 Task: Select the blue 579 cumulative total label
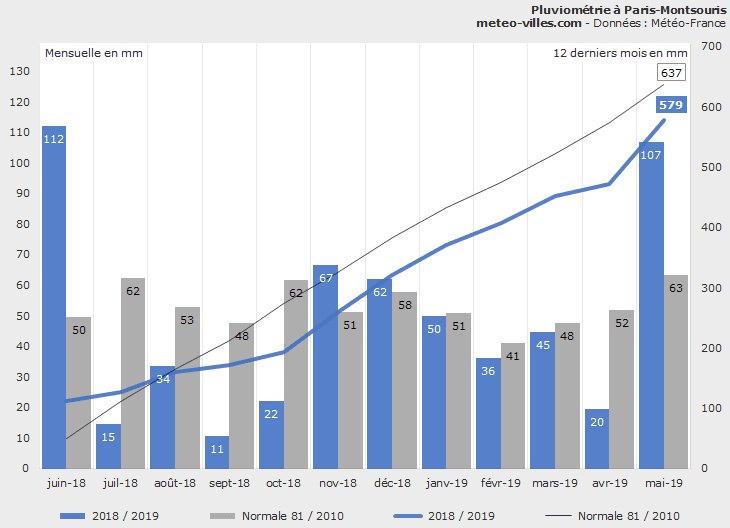(x=671, y=104)
